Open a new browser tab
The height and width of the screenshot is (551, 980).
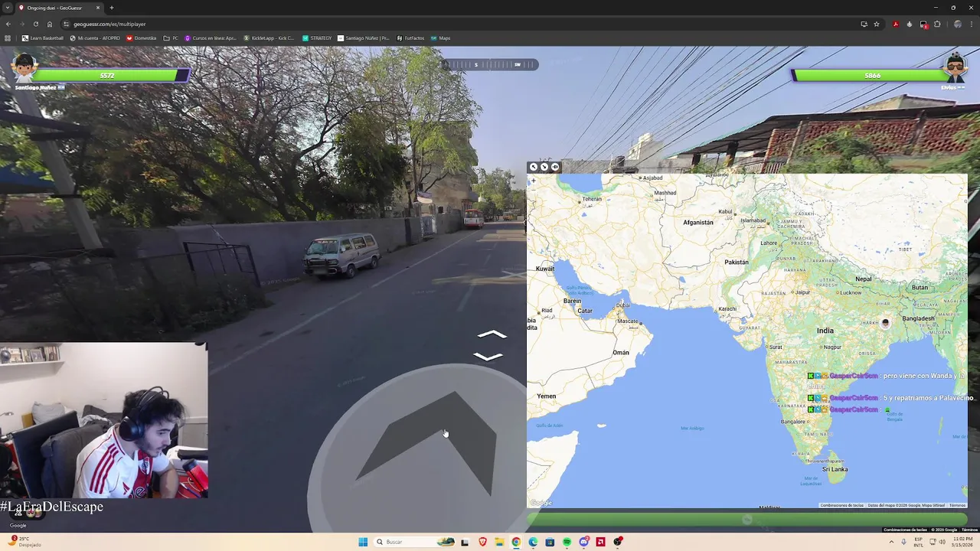[x=112, y=8]
